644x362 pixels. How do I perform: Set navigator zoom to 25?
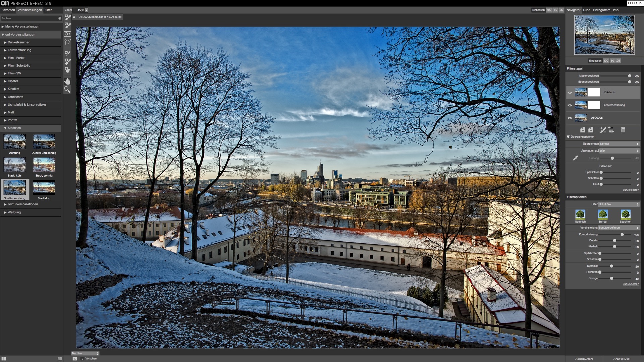point(618,61)
